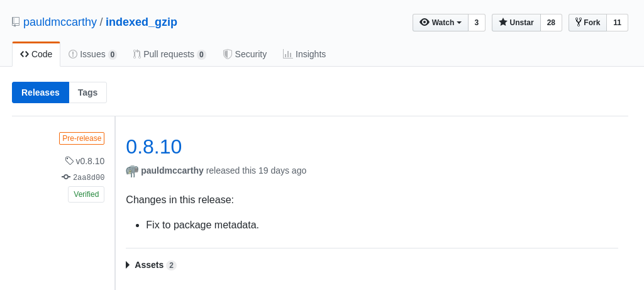Viewport: 644px width, 290px height.
Task: Click the green Verified badge
Action: pyautogui.click(x=86, y=194)
